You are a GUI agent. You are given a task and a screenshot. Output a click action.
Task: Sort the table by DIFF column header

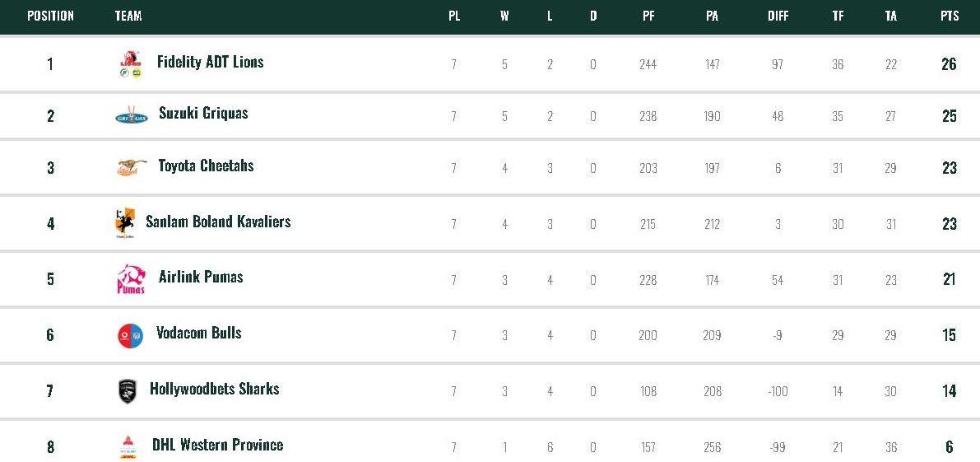(x=778, y=16)
